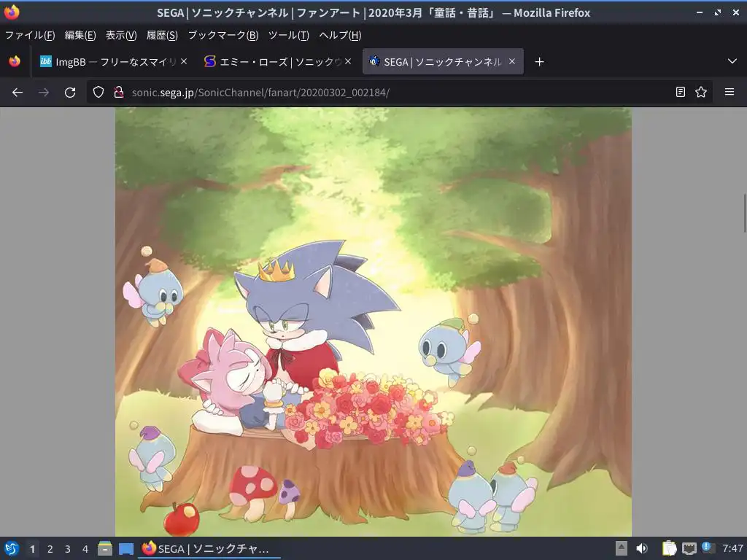Switch to workspace 2
747x560 pixels.
coord(50,549)
